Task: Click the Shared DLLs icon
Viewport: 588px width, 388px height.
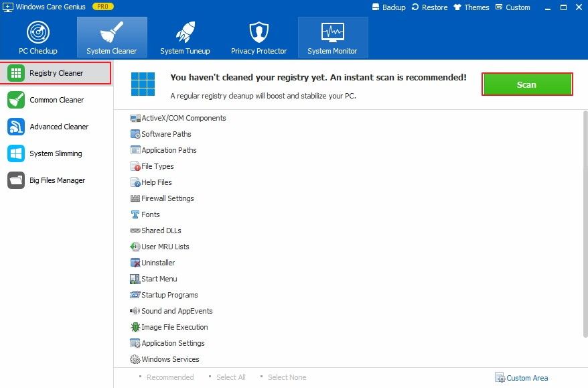Action: pos(135,231)
